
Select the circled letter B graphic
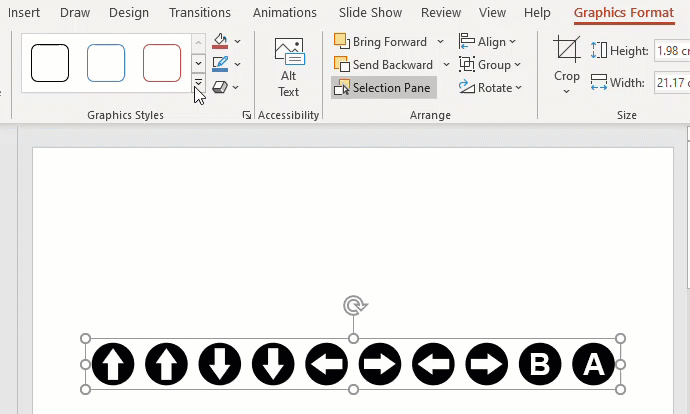pos(540,364)
